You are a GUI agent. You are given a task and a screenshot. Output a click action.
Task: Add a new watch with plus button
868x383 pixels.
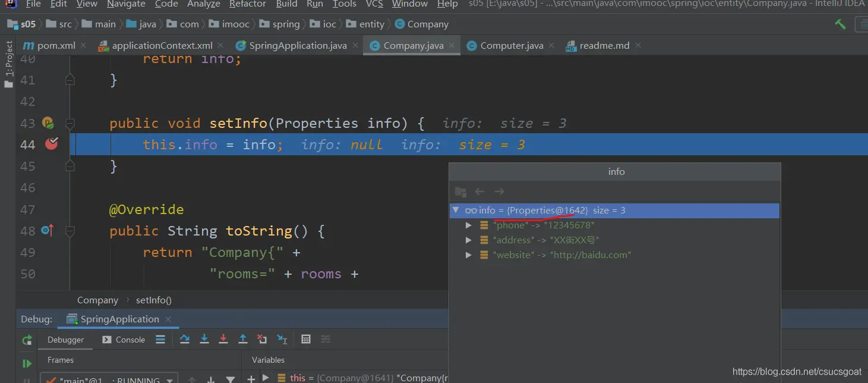251,378
